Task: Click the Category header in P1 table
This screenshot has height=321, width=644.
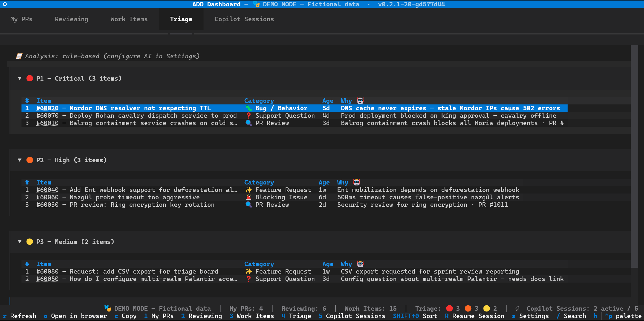Action: point(259,101)
